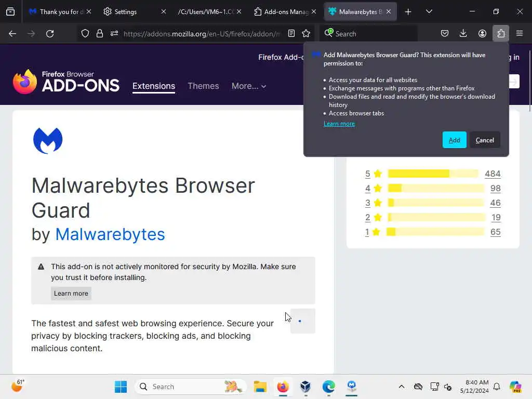Click Learn more under security warning
532x399 pixels.
71,294
